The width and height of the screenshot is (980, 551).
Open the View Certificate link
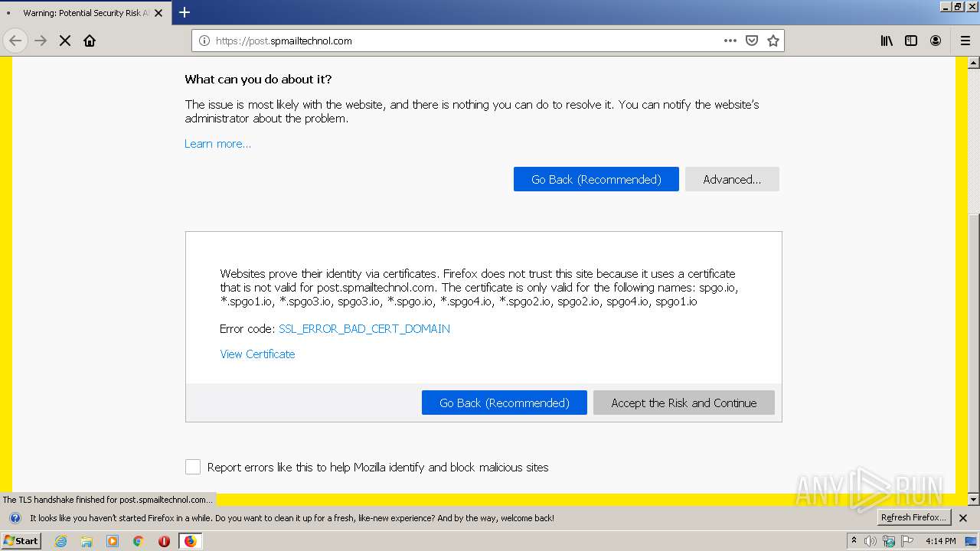[x=257, y=354]
